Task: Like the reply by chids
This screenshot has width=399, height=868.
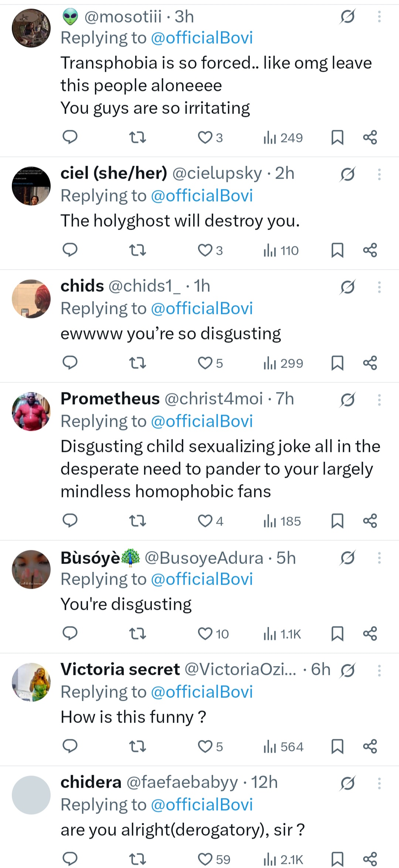Action: pos(205,363)
